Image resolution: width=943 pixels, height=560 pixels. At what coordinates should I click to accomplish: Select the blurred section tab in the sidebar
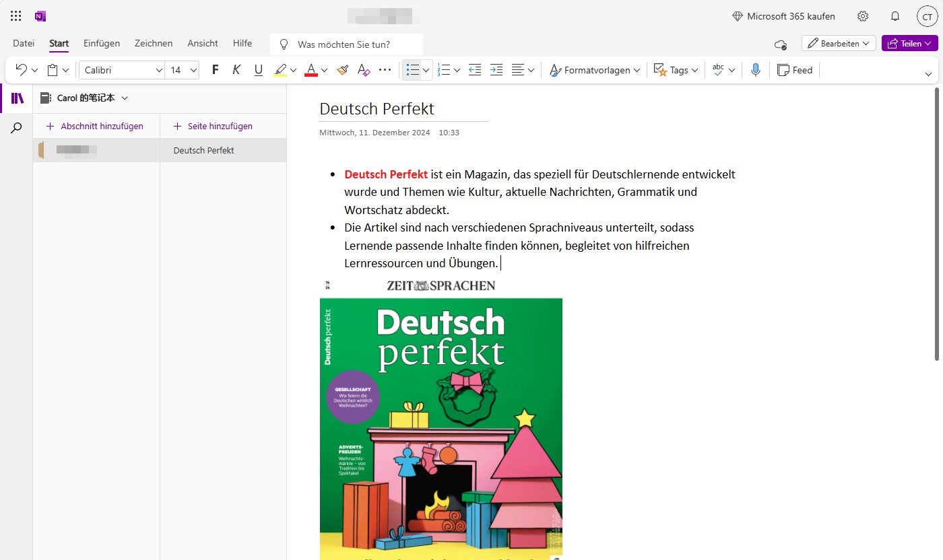coord(96,150)
